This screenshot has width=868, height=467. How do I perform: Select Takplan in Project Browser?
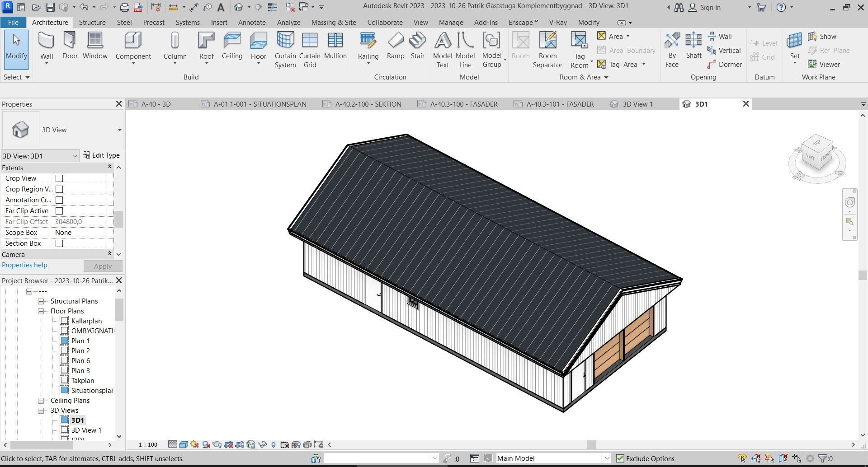(x=83, y=381)
